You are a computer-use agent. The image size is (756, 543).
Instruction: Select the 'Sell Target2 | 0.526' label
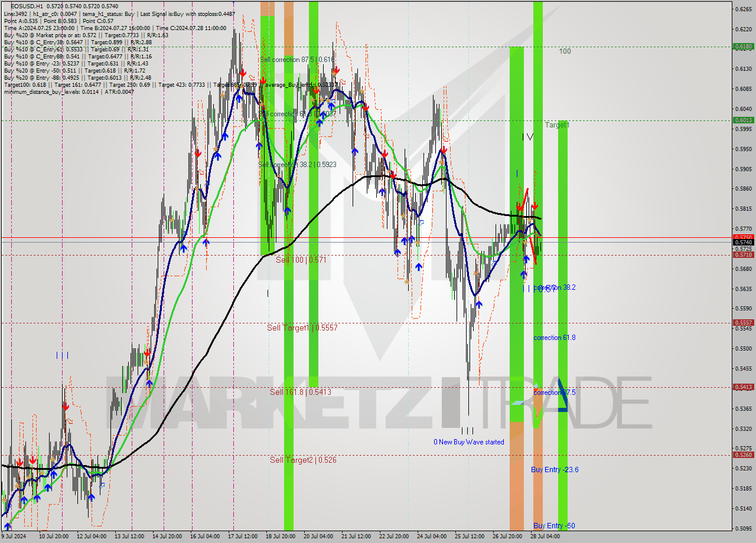(x=303, y=460)
